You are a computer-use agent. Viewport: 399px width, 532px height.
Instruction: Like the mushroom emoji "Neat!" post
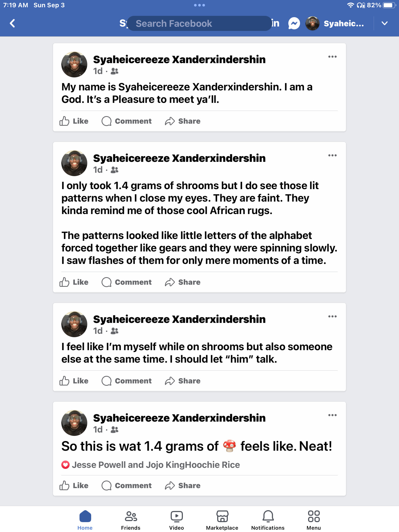click(x=74, y=486)
